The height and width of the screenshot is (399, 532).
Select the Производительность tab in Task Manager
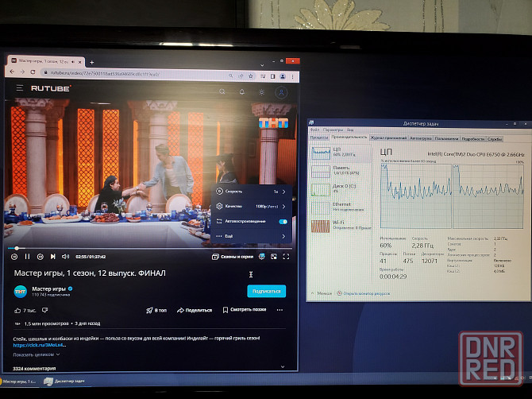point(349,137)
